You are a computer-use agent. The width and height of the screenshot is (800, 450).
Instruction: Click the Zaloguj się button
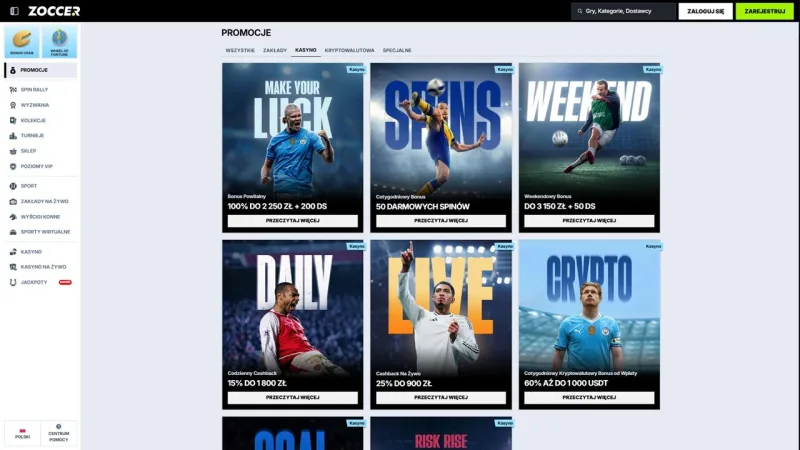[x=705, y=11]
